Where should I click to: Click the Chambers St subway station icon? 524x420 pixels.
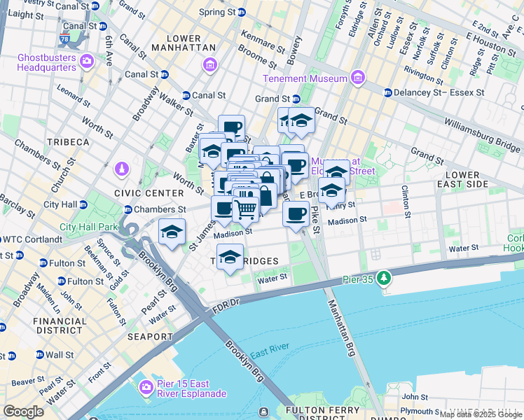[128, 210]
